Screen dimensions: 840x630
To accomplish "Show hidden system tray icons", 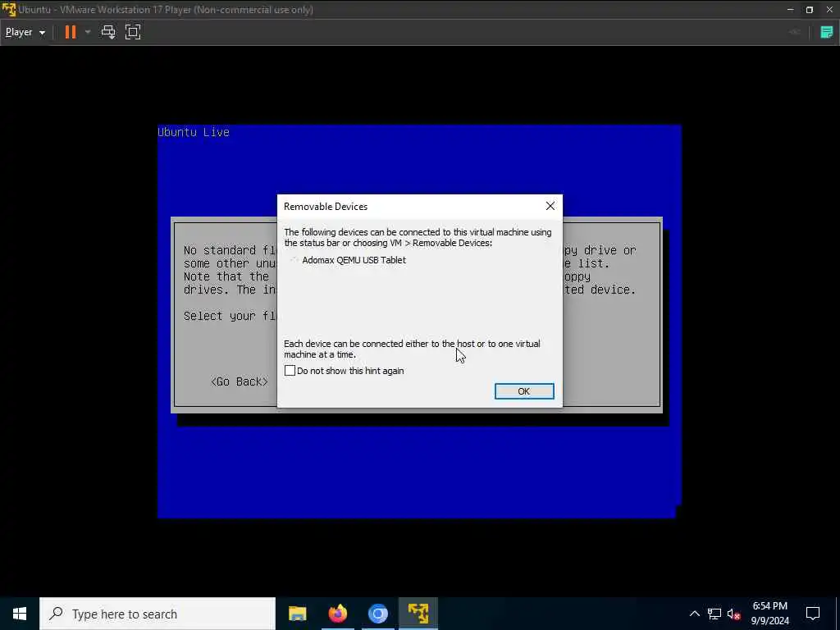I will [694, 614].
